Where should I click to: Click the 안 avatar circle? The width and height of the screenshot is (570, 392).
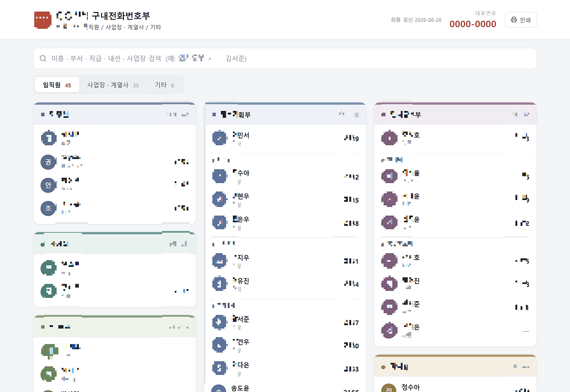pyautogui.click(x=48, y=185)
